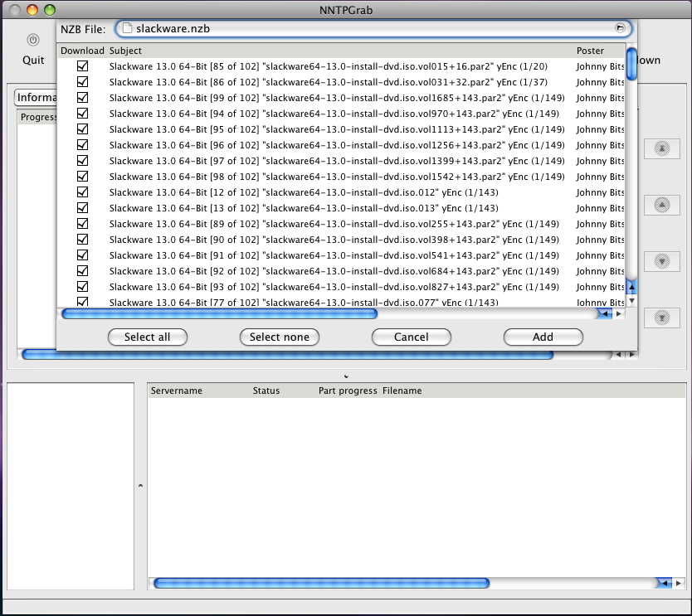Click the move-to-top queue arrow button

(x=661, y=148)
